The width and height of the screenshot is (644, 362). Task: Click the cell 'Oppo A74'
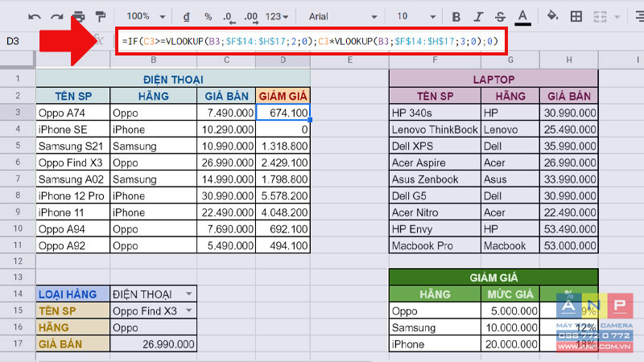point(72,113)
